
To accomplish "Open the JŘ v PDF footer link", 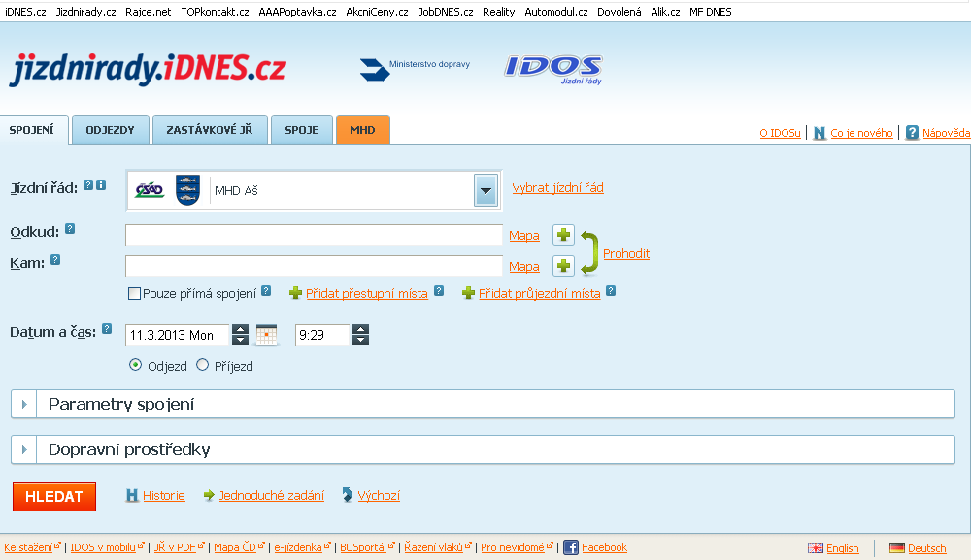I will (175, 547).
